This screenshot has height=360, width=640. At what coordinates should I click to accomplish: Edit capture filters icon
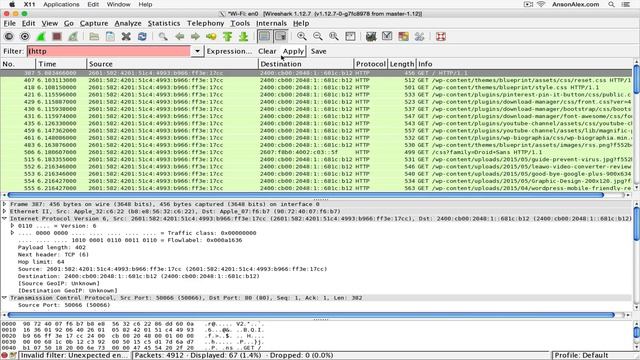[371, 37]
